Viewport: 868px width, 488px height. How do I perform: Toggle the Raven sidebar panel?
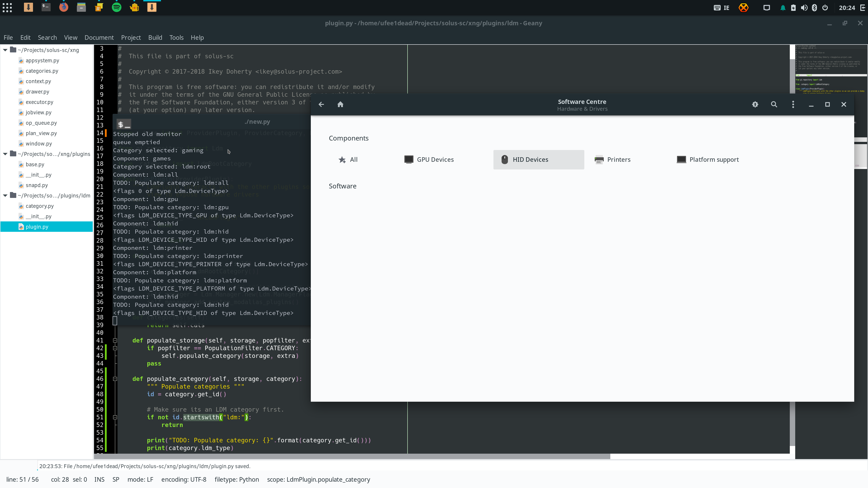pyautogui.click(x=862, y=8)
